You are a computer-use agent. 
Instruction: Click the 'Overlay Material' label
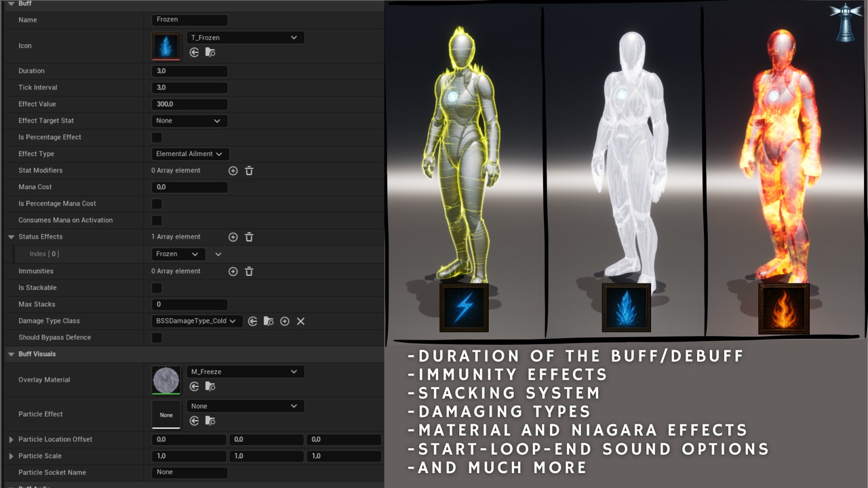pos(44,380)
